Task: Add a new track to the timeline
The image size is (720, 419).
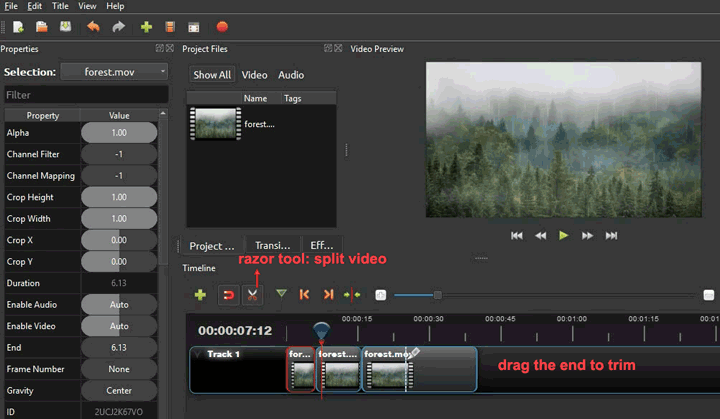Action: point(200,295)
